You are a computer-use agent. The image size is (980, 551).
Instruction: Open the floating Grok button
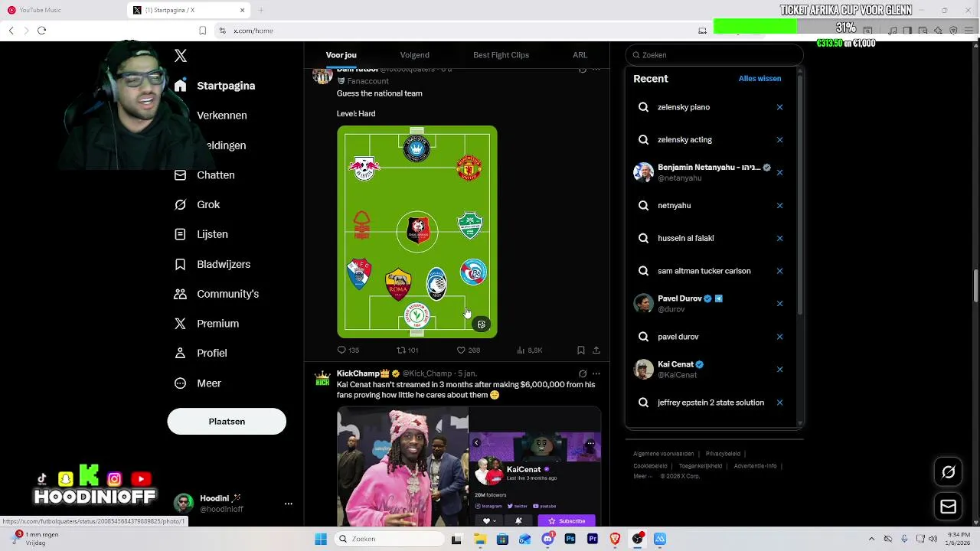tap(948, 472)
